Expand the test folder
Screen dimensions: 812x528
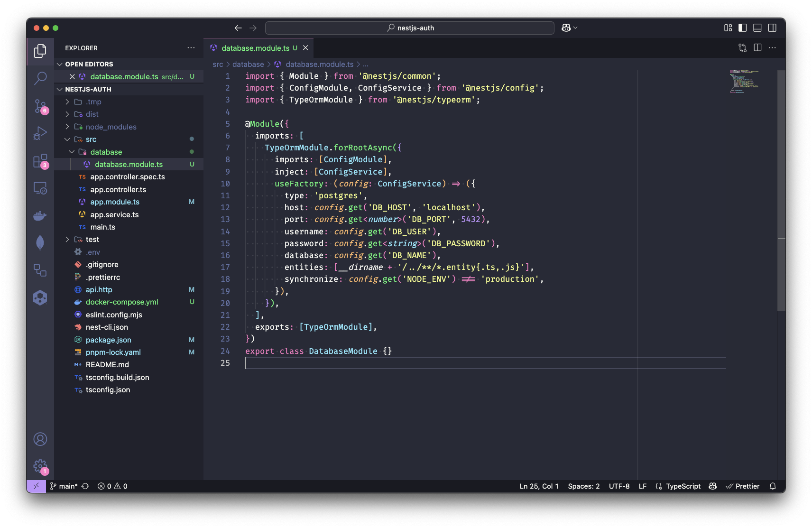pos(67,240)
